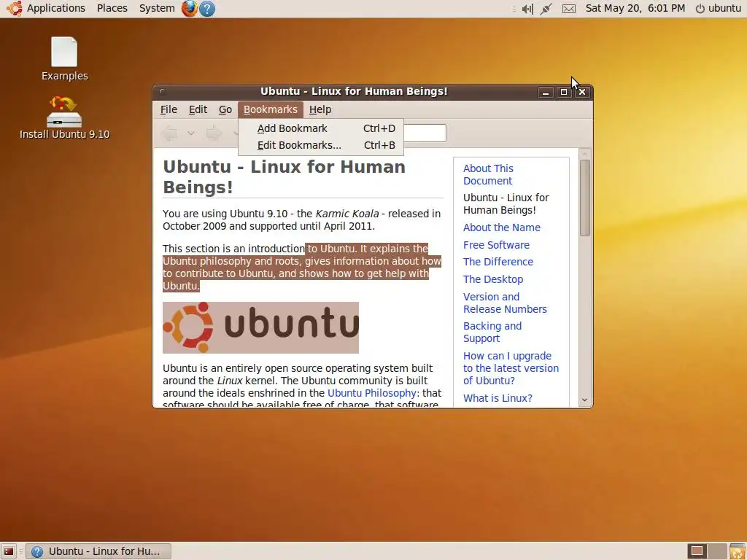Open the Applications menu
The height and width of the screenshot is (560, 747).
coord(55,8)
